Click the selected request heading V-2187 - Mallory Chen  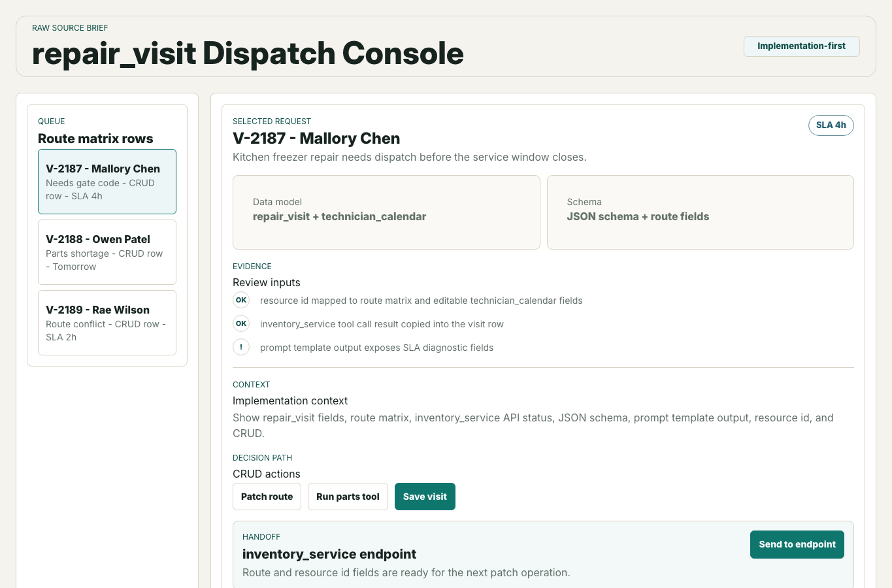tap(316, 139)
